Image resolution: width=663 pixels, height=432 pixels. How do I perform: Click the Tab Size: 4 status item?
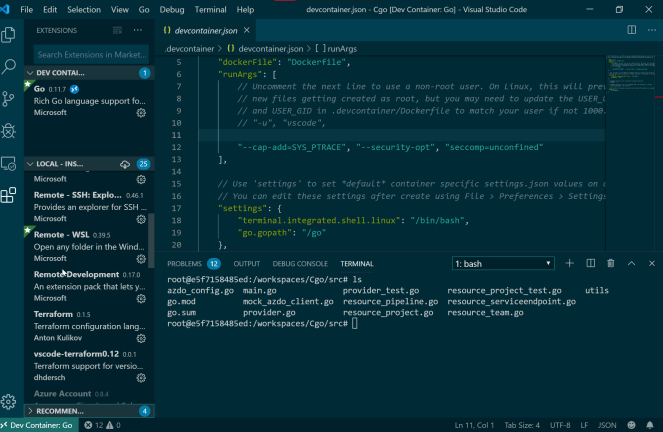[x=522, y=425]
